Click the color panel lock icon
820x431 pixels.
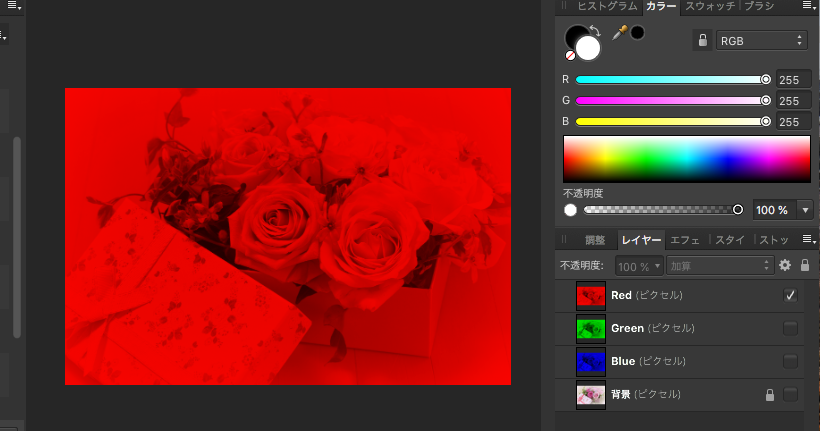click(702, 41)
